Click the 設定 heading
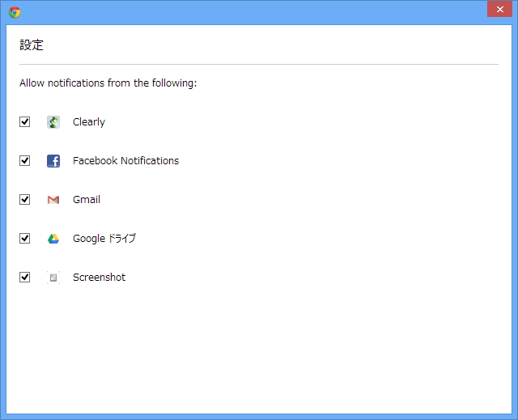The height and width of the screenshot is (420, 518). click(32, 45)
